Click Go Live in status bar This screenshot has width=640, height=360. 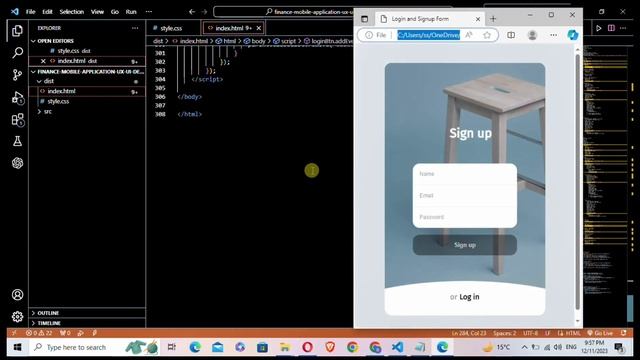[600, 333]
